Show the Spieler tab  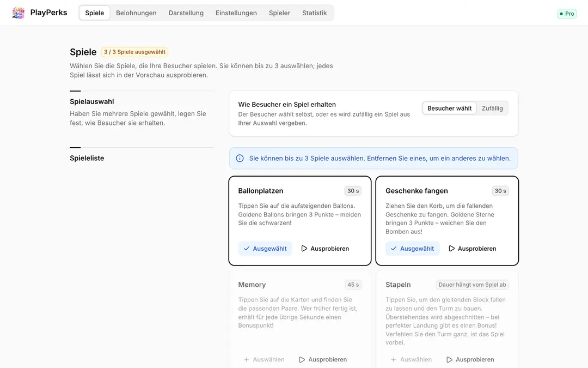click(x=279, y=13)
